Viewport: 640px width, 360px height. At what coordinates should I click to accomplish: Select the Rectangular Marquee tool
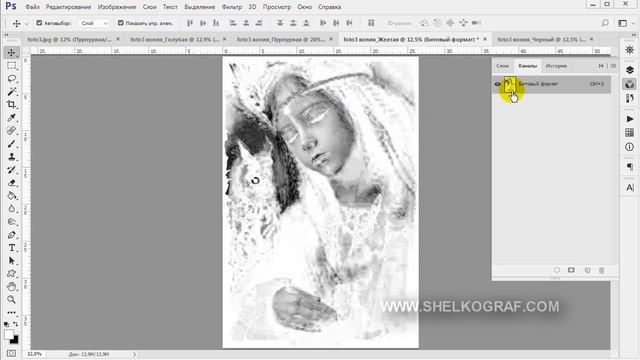[x=11, y=66]
